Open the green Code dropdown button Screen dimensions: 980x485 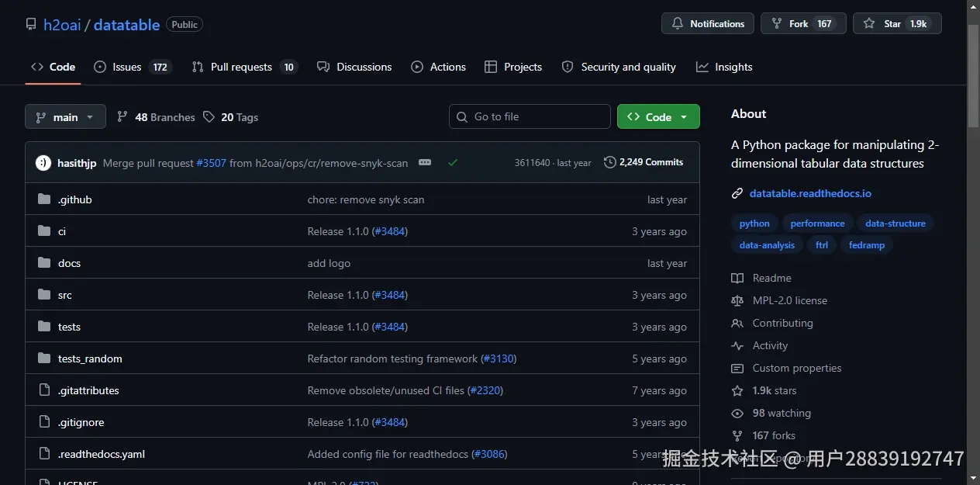658,116
